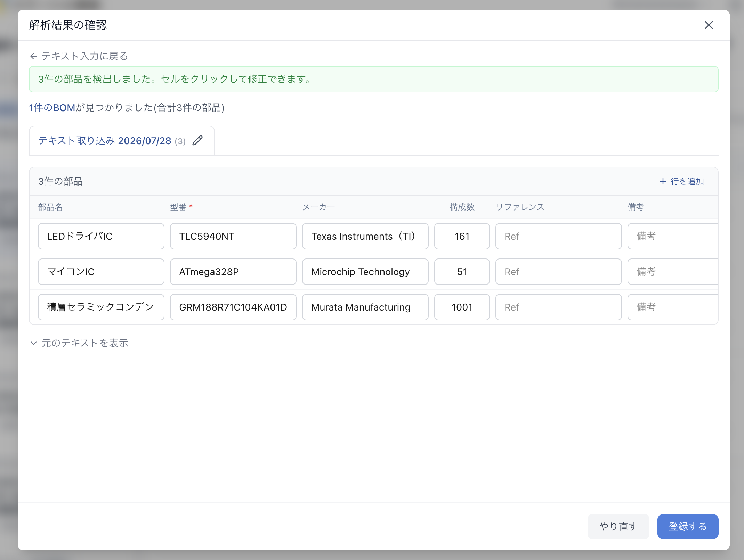Click the 備考 field in the ATmega328P row
The image size is (744, 560).
click(x=673, y=272)
